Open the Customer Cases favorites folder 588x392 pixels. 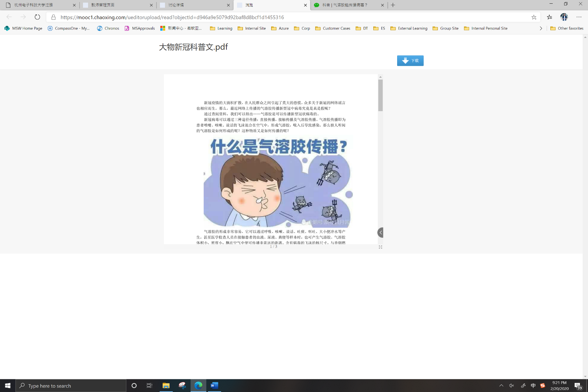[x=333, y=28]
